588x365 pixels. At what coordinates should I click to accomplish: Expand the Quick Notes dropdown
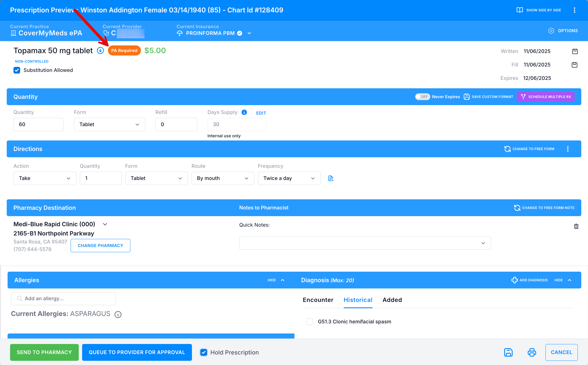tap(365, 243)
